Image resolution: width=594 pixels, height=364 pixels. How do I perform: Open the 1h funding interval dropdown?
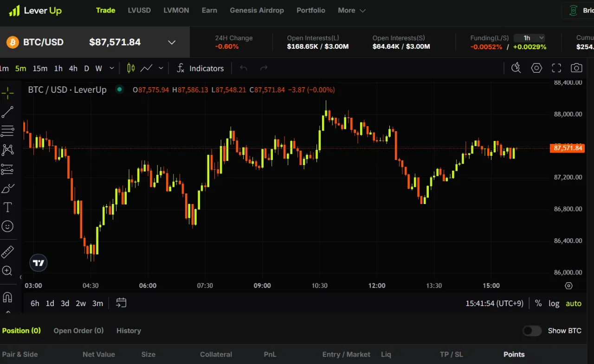(x=529, y=38)
